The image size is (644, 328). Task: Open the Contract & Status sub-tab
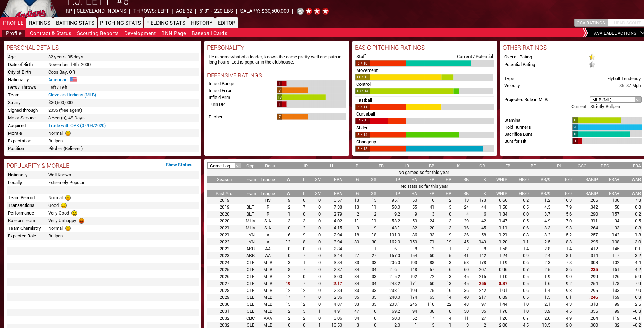tap(51, 33)
